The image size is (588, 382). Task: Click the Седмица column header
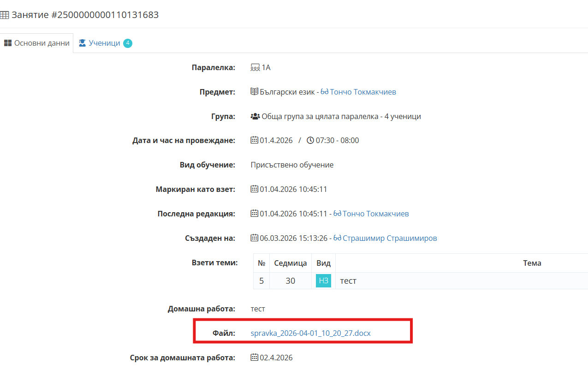290,263
